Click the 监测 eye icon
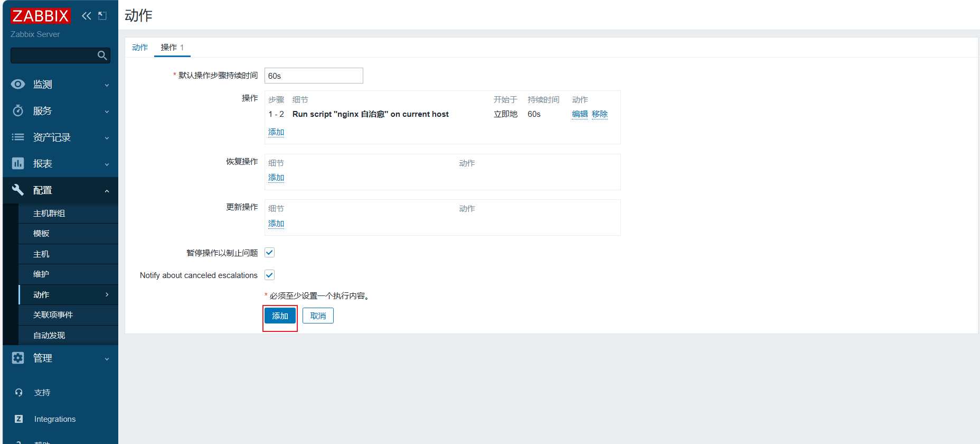 tap(18, 84)
